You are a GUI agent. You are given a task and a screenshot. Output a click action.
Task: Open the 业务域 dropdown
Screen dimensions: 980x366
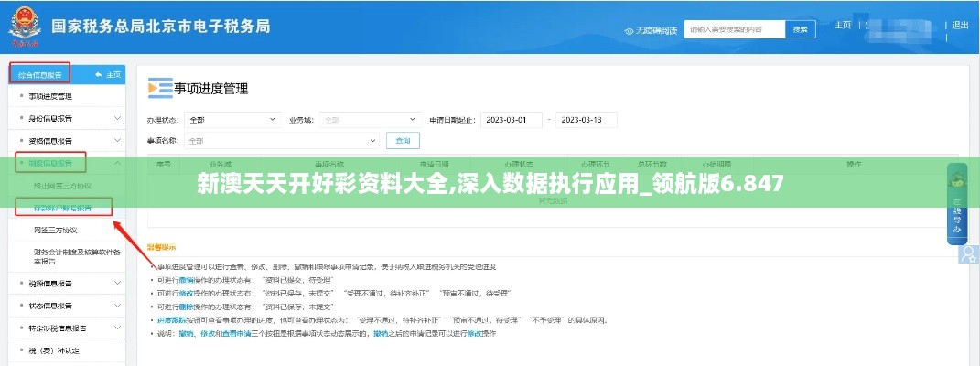pos(371,119)
